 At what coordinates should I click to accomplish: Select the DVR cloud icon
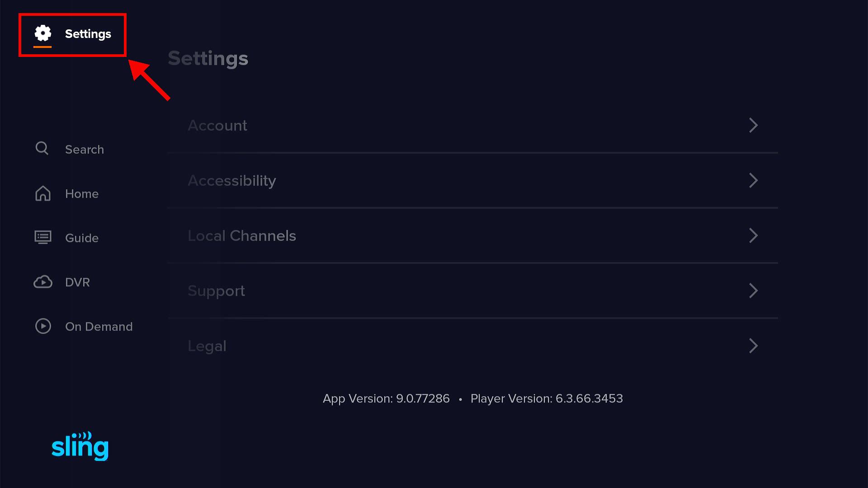pyautogui.click(x=42, y=282)
